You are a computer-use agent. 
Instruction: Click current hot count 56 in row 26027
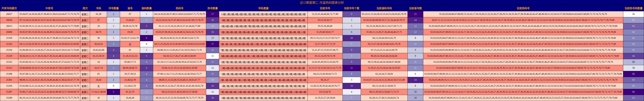pyautogui.click(x=634, y=14)
